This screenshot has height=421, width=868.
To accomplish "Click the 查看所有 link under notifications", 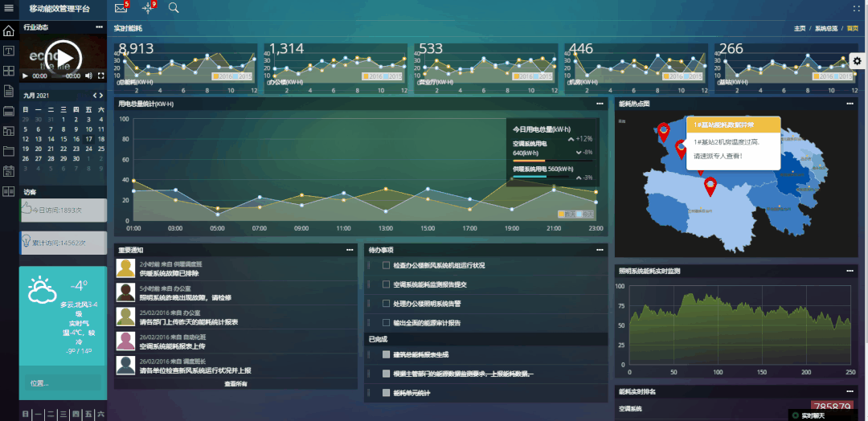I will 235,384.
